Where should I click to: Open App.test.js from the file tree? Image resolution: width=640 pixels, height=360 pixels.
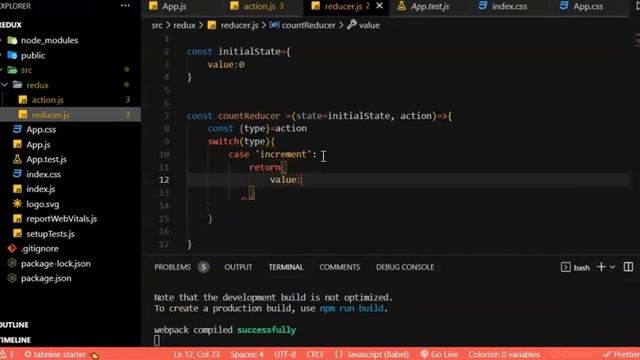[x=46, y=159]
